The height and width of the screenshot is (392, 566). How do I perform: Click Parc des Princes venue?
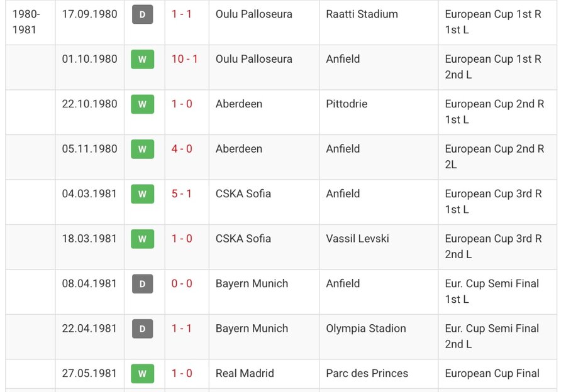click(367, 373)
